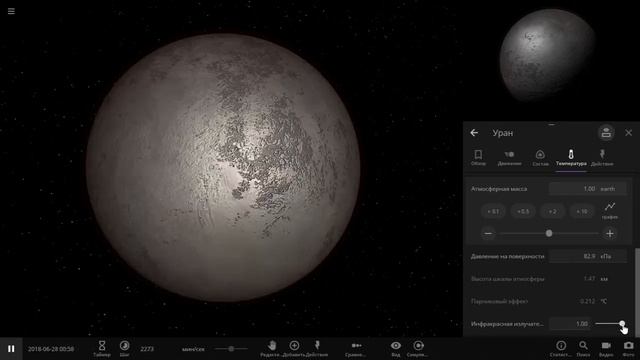Close the Уран properties panel
The width and height of the screenshot is (640, 360).
click(629, 133)
